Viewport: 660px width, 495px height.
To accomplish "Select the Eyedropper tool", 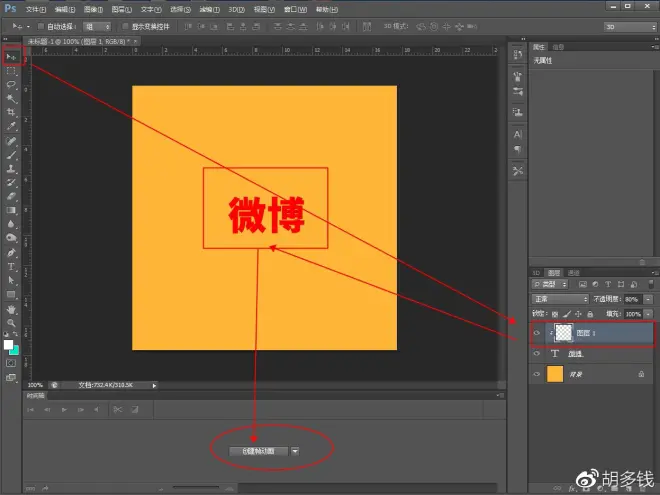I will 11,126.
